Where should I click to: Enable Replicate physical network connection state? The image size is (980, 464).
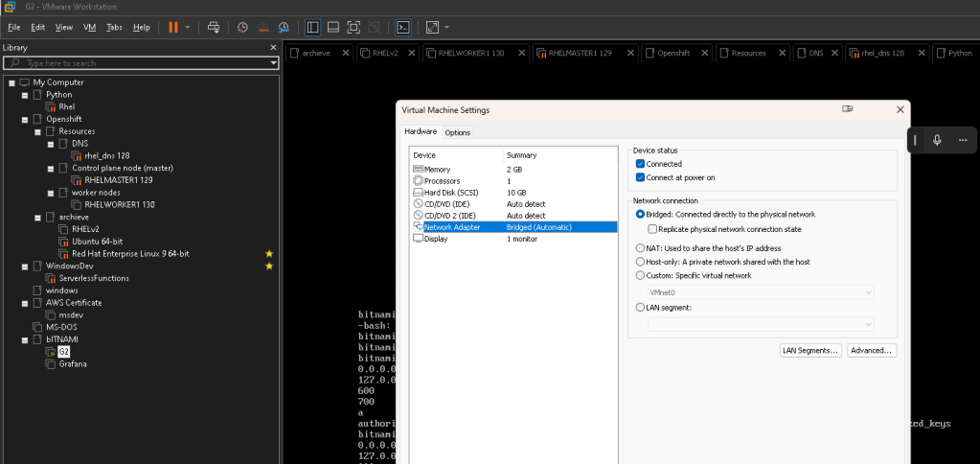pyautogui.click(x=652, y=229)
